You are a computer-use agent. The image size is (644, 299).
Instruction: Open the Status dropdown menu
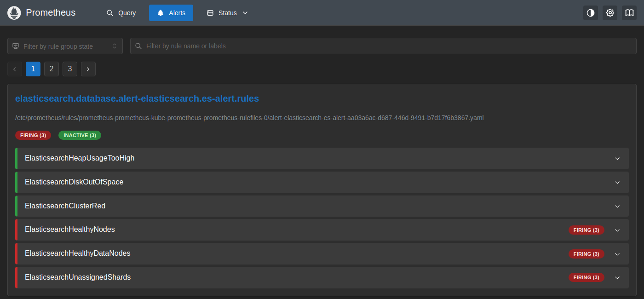tap(227, 13)
